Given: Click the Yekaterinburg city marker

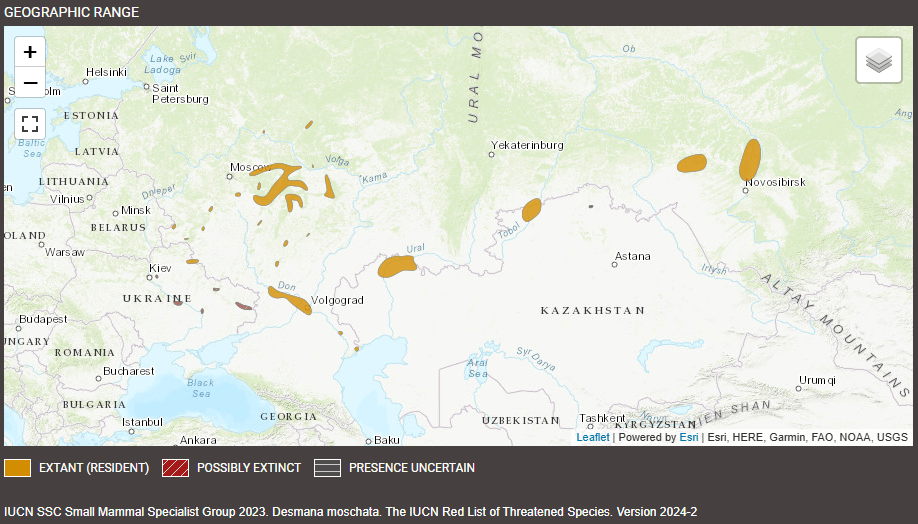Looking at the screenshot, I should (x=492, y=156).
